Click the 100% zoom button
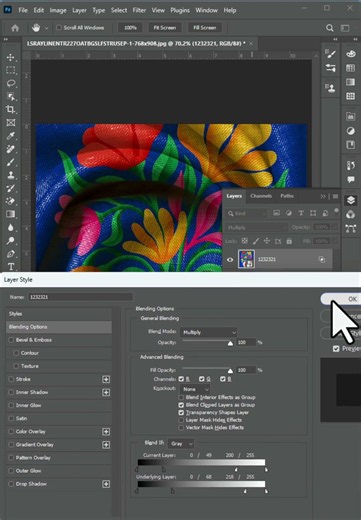 tap(130, 28)
